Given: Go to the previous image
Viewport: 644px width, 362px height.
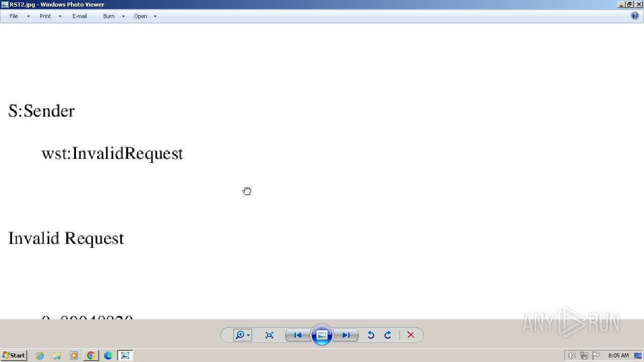Looking at the screenshot, I should tap(298, 335).
